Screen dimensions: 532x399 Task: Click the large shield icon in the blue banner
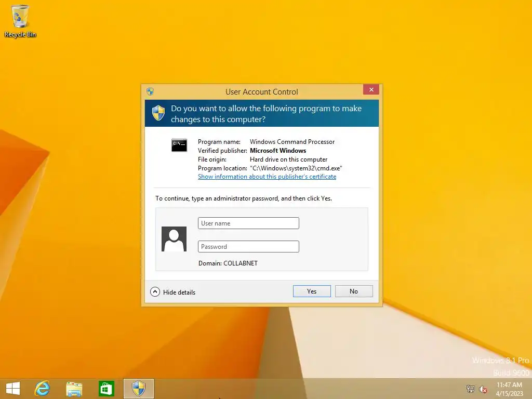pyautogui.click(x=158, y=113)
